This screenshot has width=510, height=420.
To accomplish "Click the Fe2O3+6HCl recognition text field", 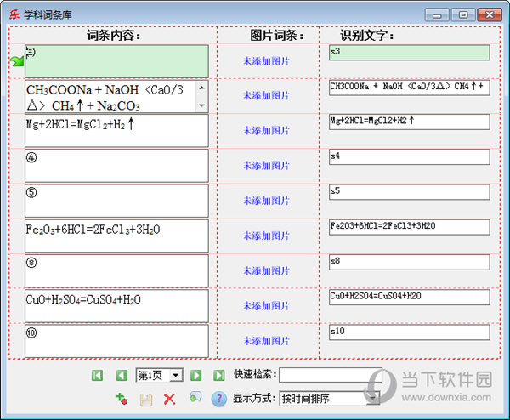I will (409, 227).
